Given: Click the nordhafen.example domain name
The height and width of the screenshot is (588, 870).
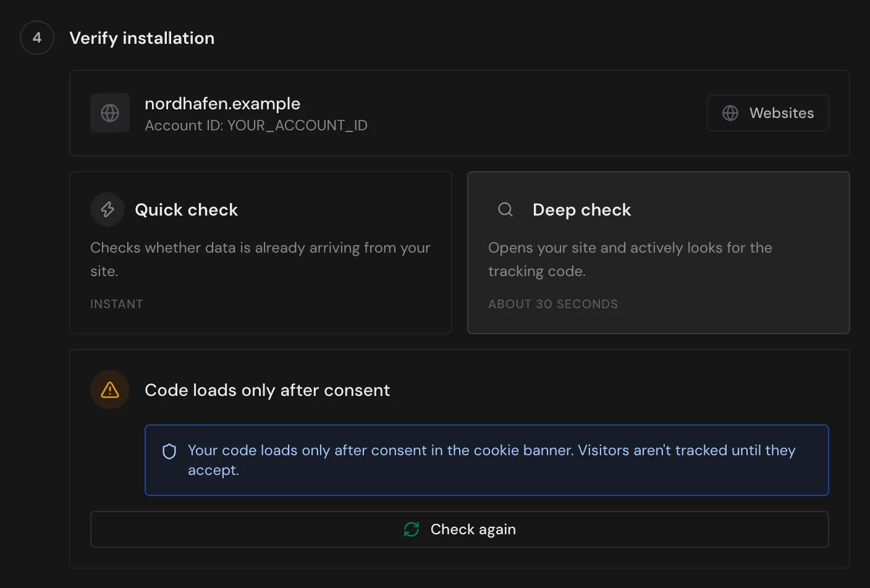Looking at the screenshot, I should coord(222,104).
